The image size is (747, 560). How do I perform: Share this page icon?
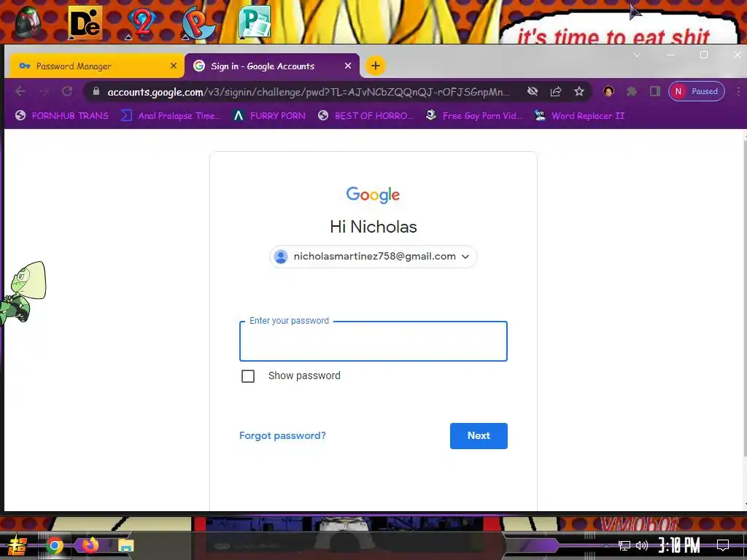(x=556, y=91)
